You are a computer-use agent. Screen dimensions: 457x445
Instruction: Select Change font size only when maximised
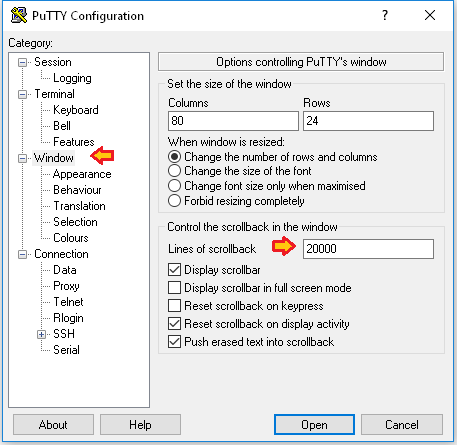click(267, 186)
